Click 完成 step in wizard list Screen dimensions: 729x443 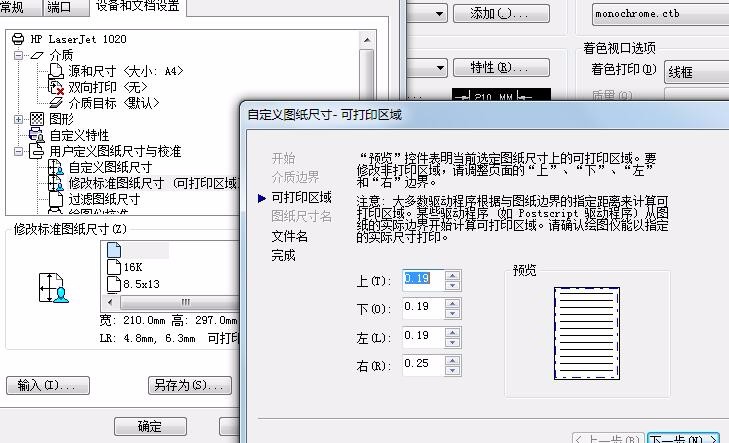[284, 255]
